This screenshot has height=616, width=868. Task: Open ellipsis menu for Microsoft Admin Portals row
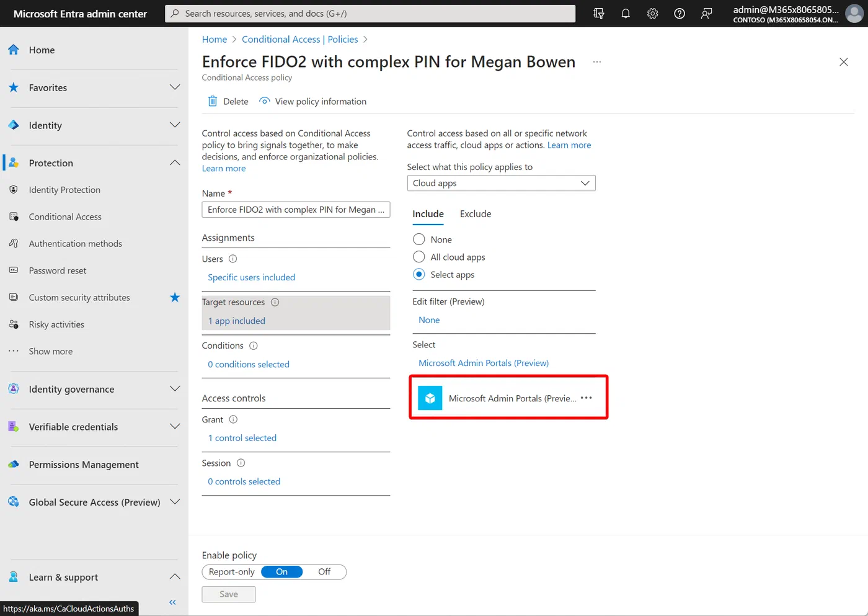[587, 398]
